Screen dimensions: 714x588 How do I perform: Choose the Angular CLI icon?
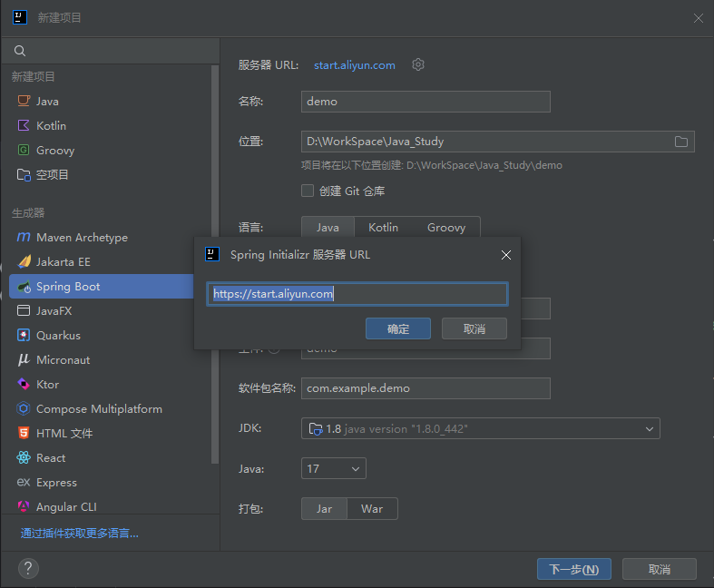click(x=24, y=506)
